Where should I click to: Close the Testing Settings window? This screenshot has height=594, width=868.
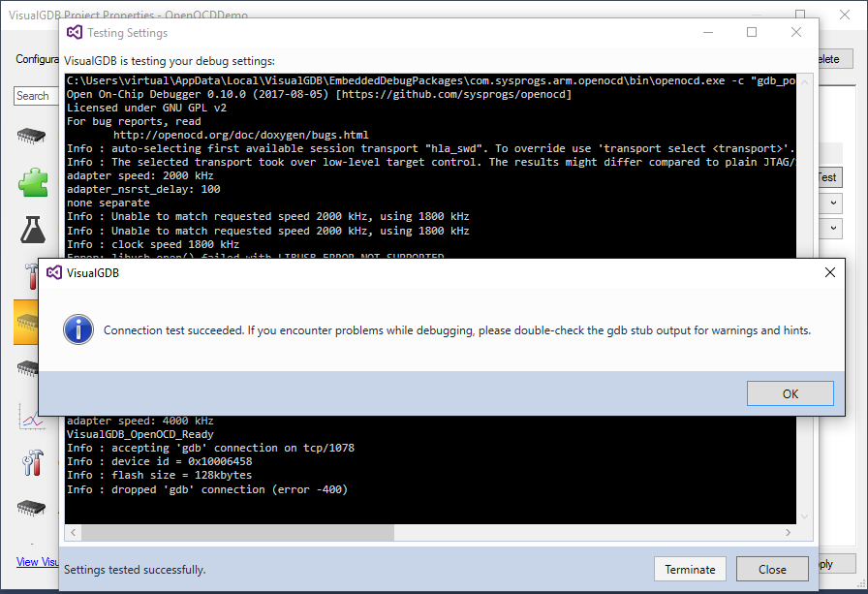click(796, 32)
